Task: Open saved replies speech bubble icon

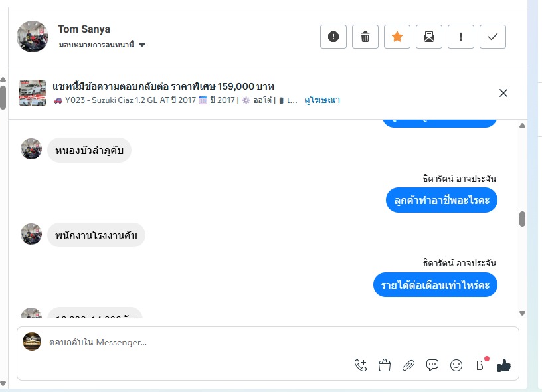Action: point(432,365)
